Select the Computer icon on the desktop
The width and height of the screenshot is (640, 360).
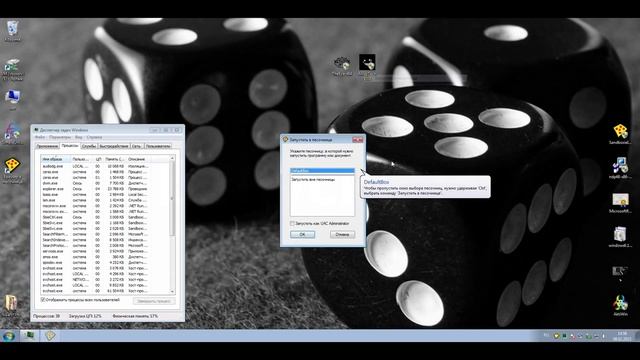click(12, 100)
